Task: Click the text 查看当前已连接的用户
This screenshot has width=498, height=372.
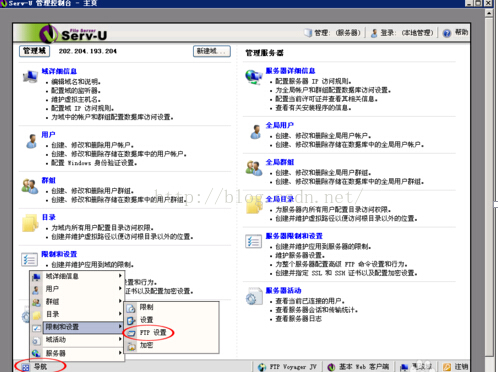Action: point(310,301)
